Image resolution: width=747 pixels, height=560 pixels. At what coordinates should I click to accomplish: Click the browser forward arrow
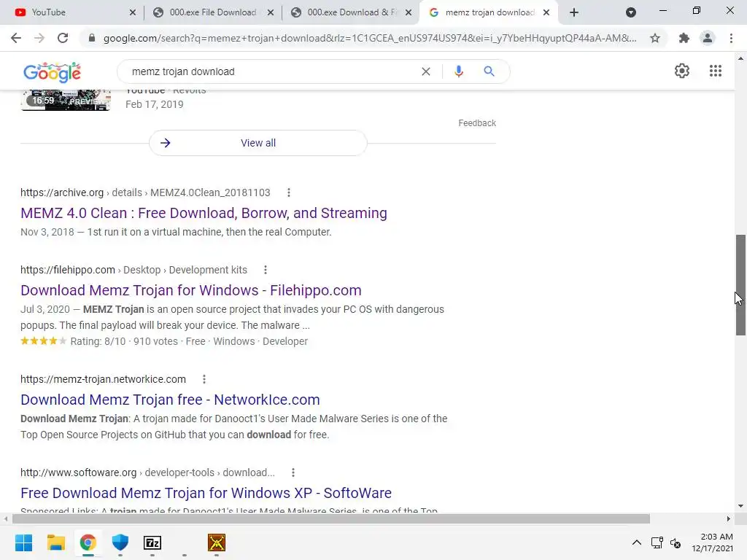(x=39, y=38)
